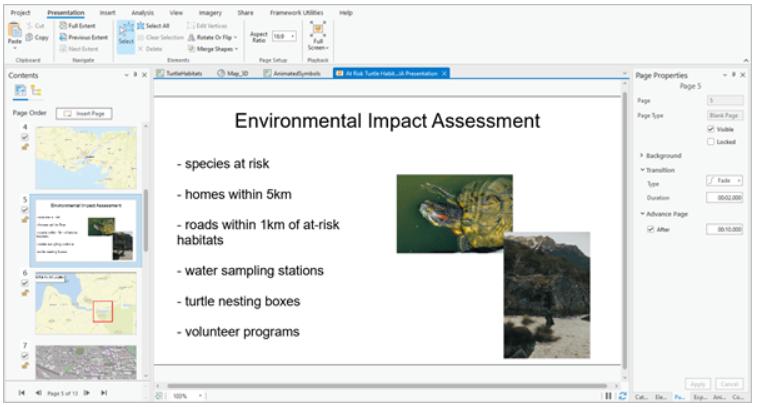The image size is (757, 407).
Task: Click the presentation view horizontal scrollbar
Action: 387,386
